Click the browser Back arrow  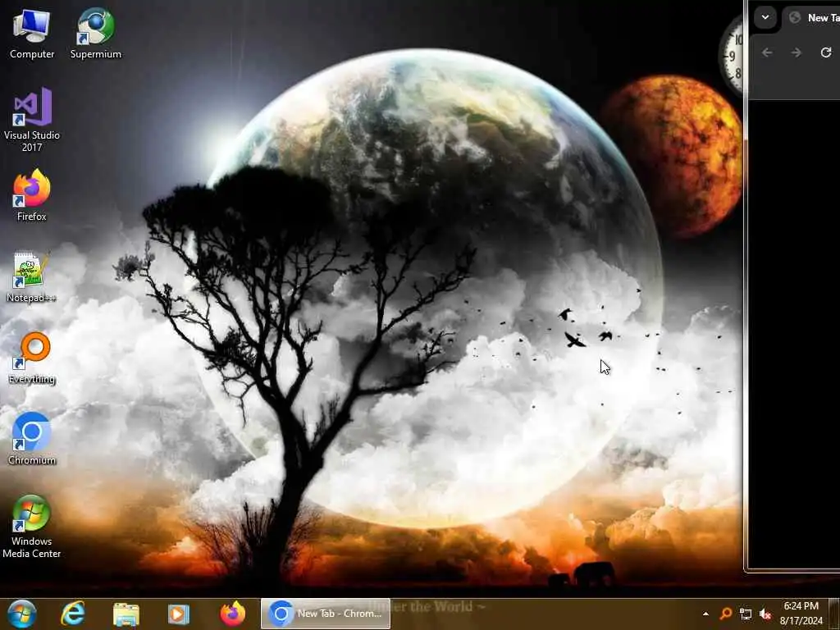click(x=767, y=52)
